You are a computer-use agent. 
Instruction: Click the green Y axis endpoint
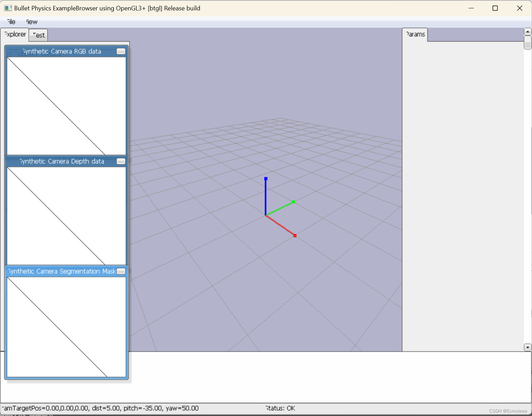click(294, 202)
